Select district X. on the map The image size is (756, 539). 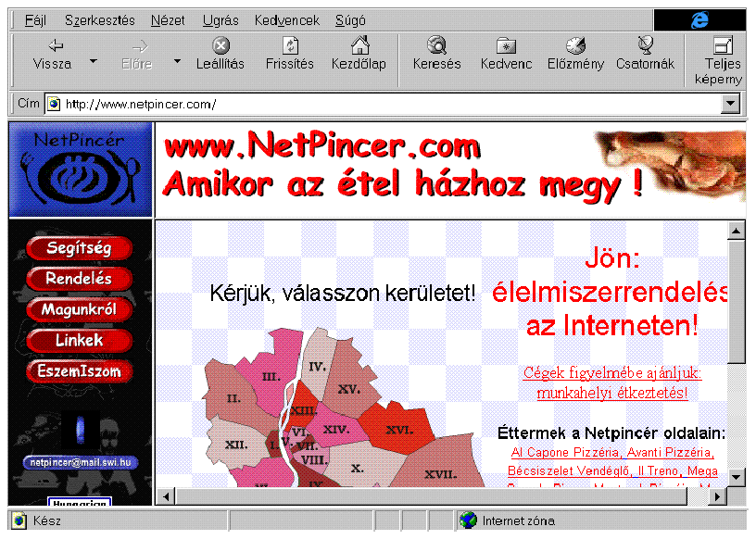coord(357,468)
